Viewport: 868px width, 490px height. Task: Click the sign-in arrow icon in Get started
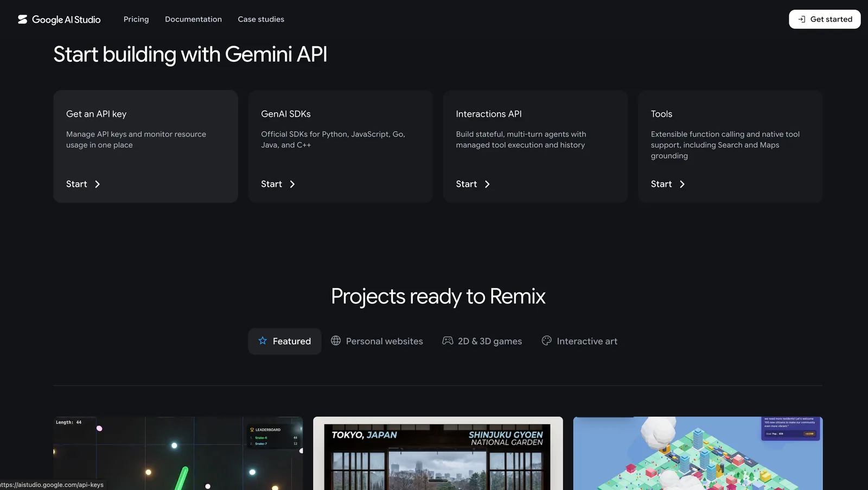(801, 20)
